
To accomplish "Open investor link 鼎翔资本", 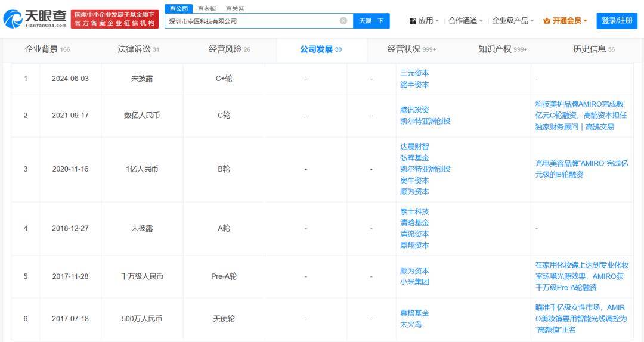I will [x=414, y=245].
